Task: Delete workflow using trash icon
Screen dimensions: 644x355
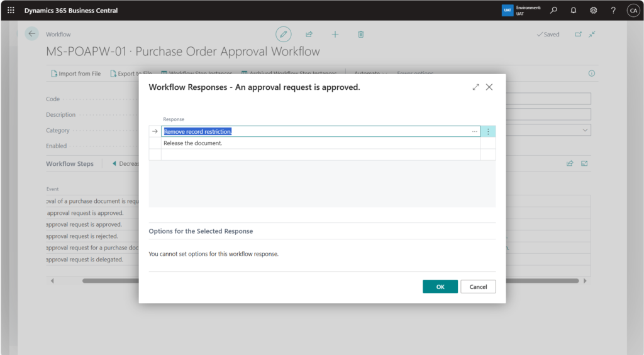Action: (x=360, y=34)
